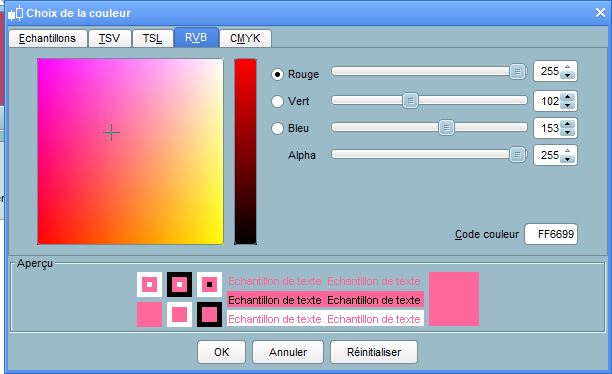Click the Rouge value field showing 255
The width and height of the screenshot is (612, 374).
coord(548,71)
